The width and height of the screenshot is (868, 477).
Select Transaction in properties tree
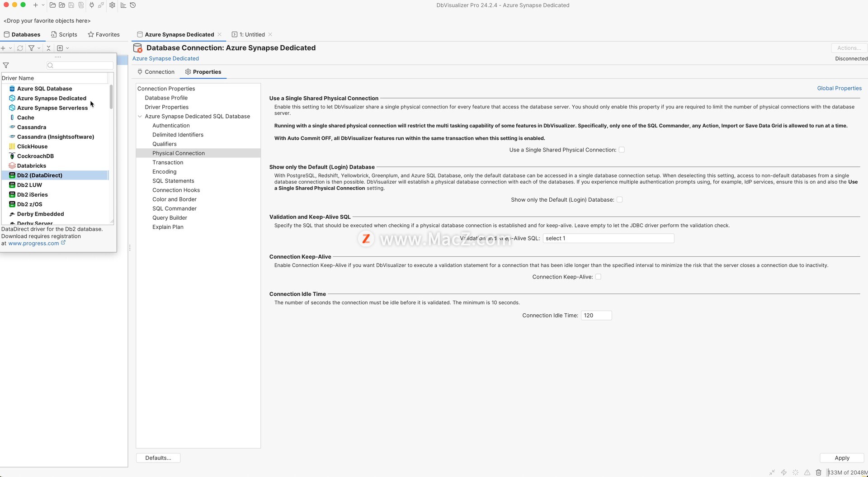[168, 162]
